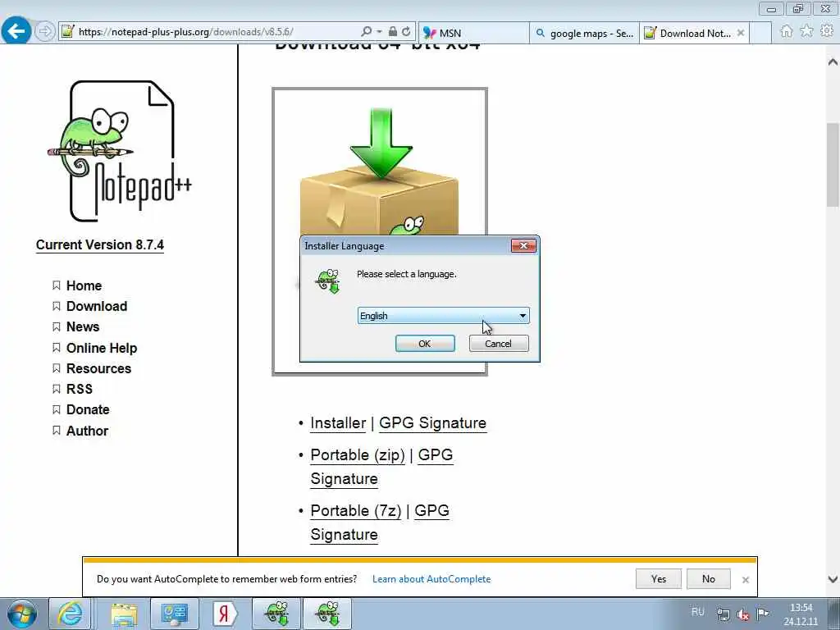
Task: Open Author sidebar link
Action: tap(87, 431)
